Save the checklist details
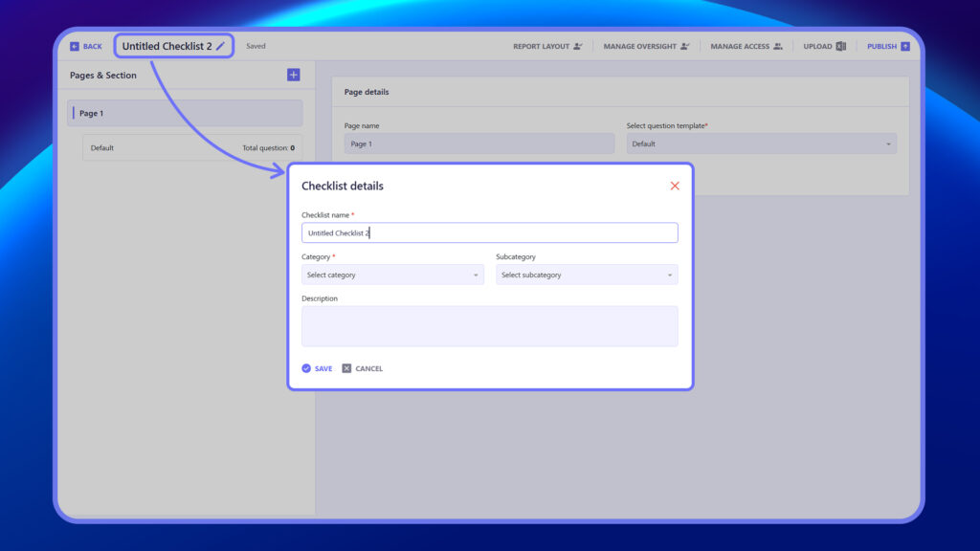This screenshot has width=980, height=551. click(x=317, y=368)
